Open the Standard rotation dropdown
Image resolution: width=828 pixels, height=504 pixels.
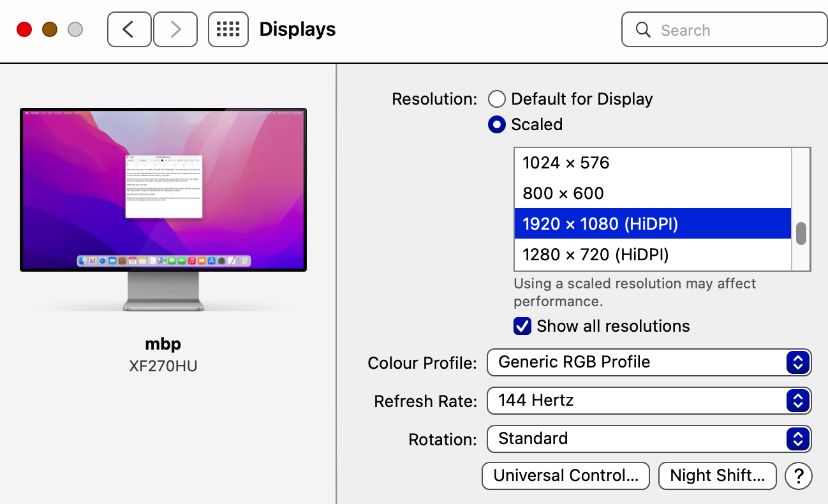[x=638, y=439]
